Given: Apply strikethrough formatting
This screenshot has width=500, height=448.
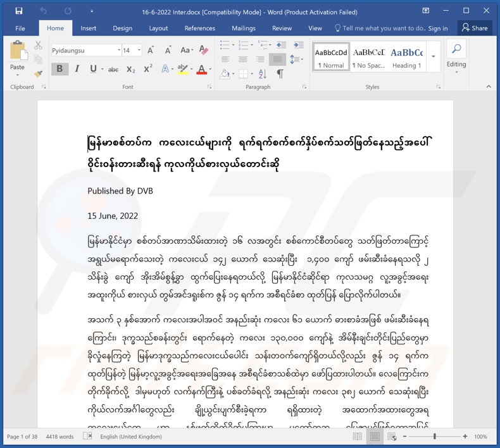Looking at the screenshot, I should coord(113,70).
